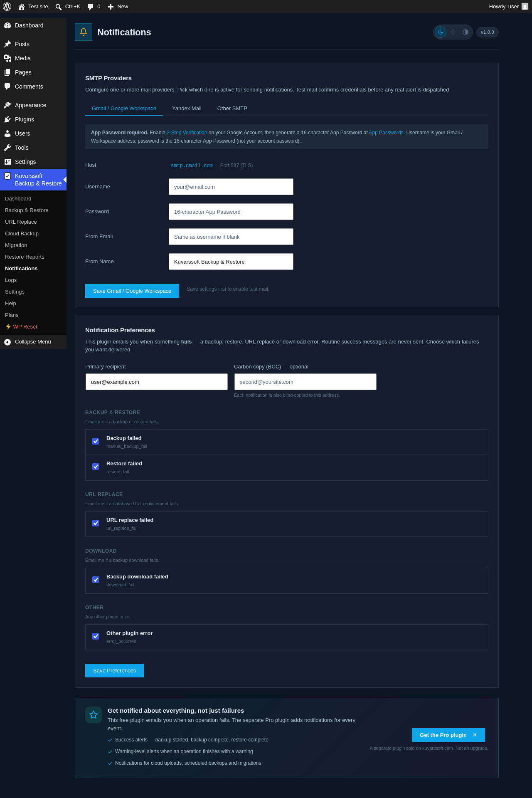Click the Test site home icon

(22, 7)
